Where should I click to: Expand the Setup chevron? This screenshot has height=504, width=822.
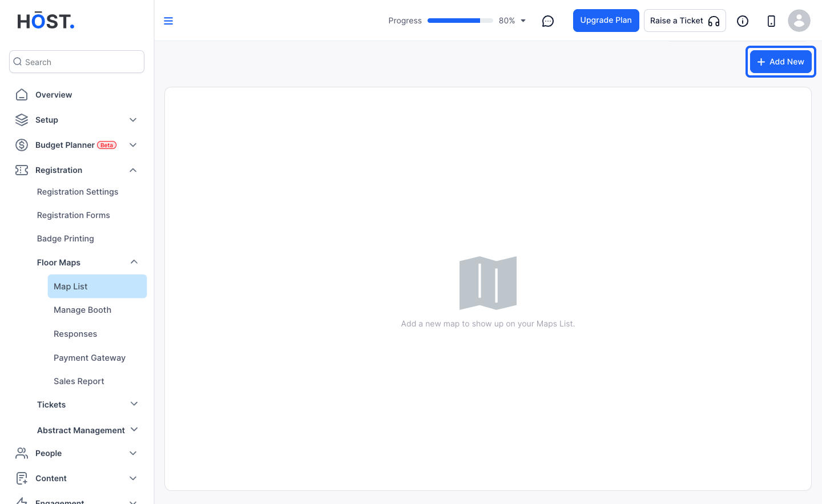click(x=133, y=120)
